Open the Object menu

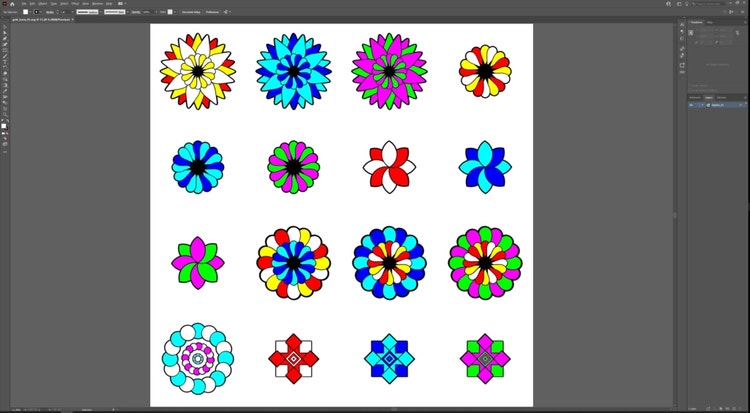[43, 4]
